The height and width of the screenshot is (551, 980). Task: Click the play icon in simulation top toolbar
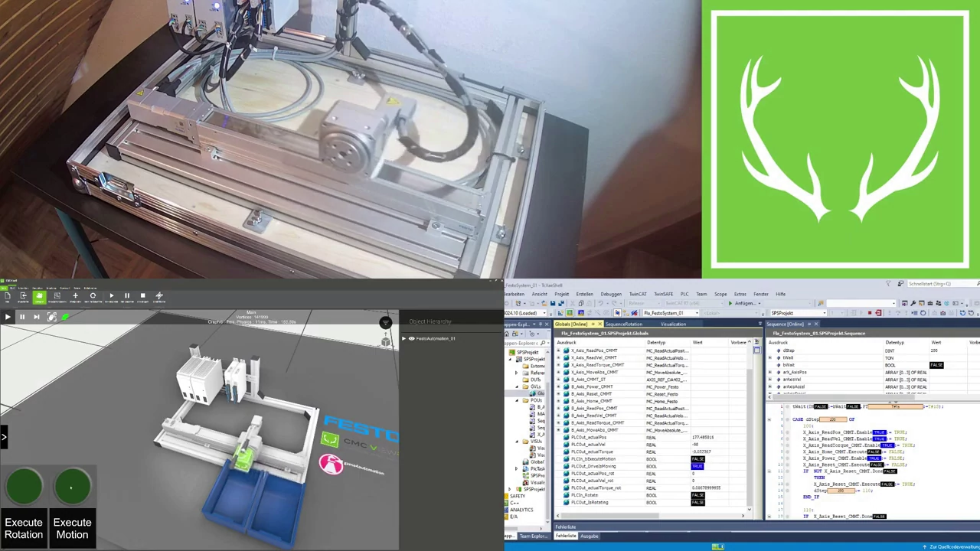point(112,295)
